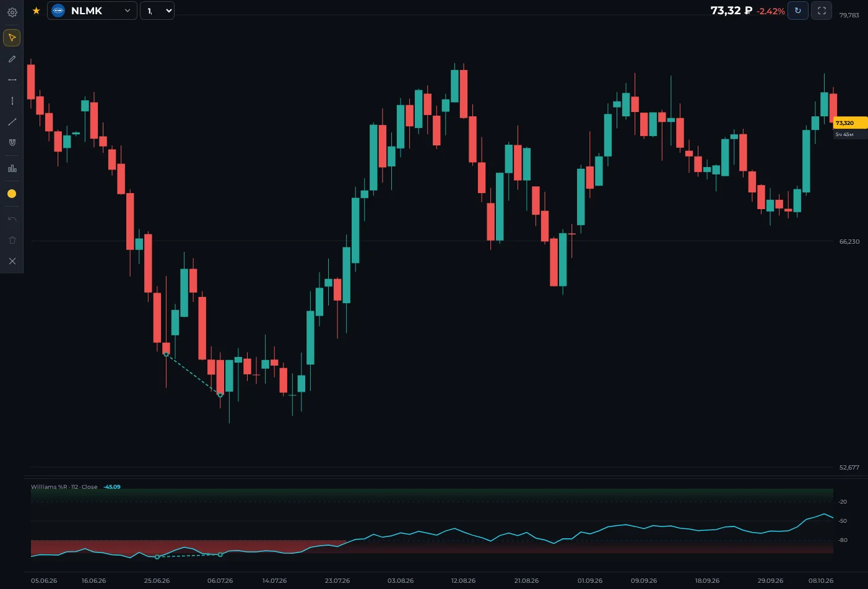Click the 73,320 current price label

(850, 123)
